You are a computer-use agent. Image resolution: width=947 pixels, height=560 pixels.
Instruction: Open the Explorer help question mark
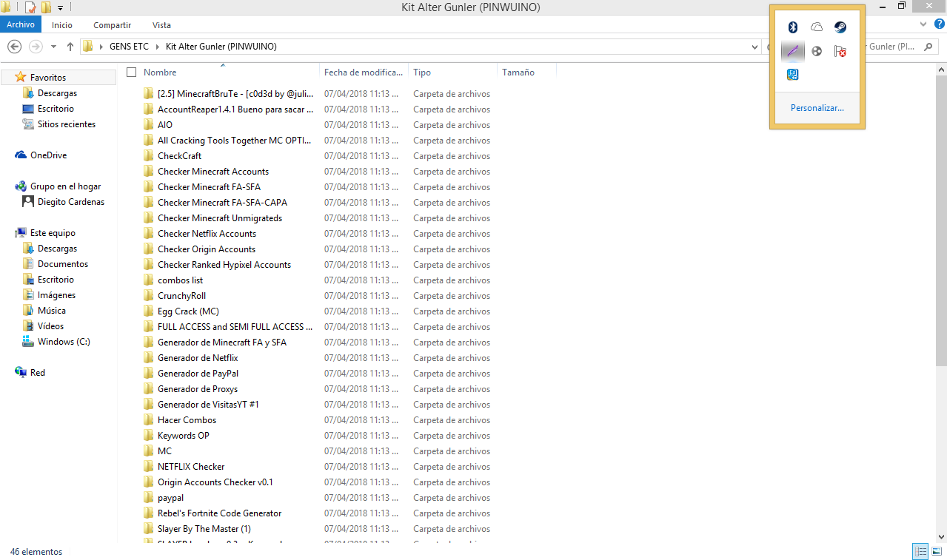(x=940, y=24)
